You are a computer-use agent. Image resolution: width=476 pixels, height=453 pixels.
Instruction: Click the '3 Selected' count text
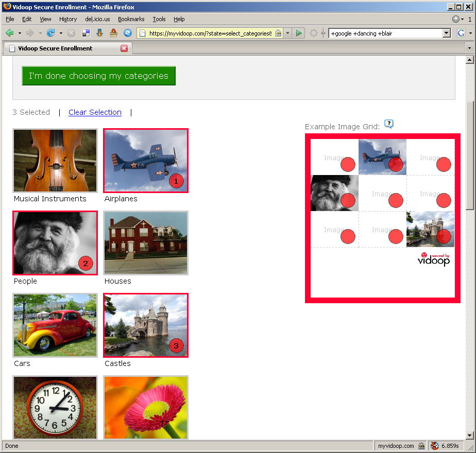(x=31, y=112)
